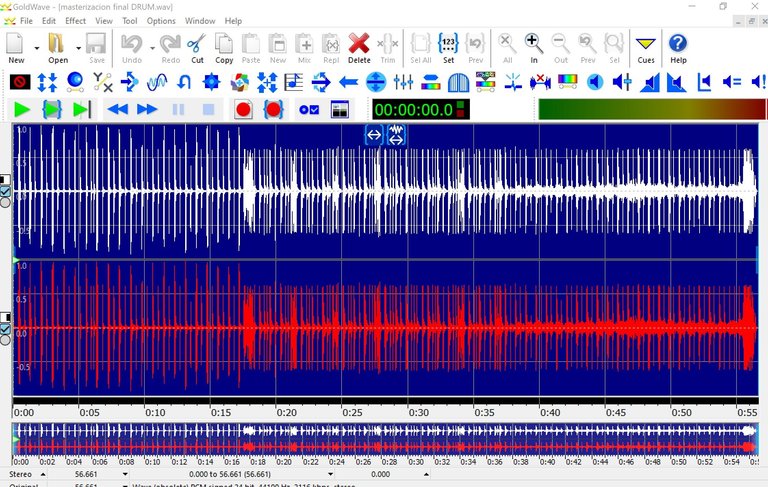Click the New file button
The image size is (768, 487).
coord(16,49)
